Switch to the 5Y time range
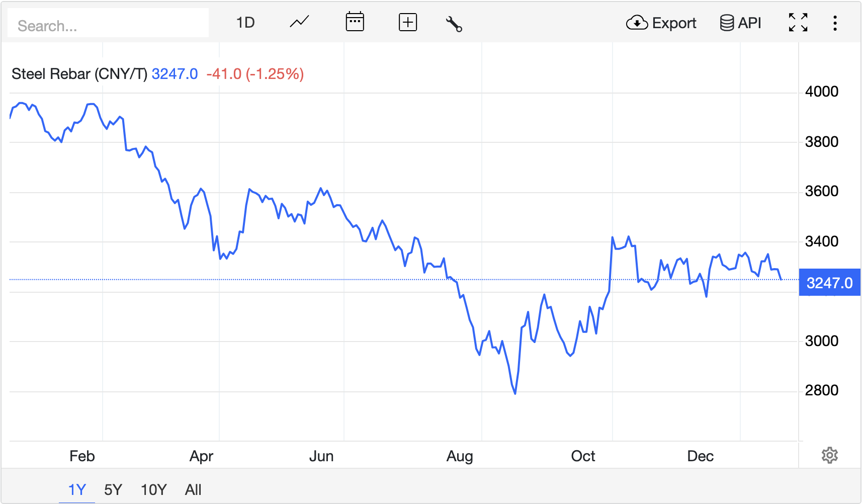The width and height of the screenshot is (863, 504). (x=113, y=489)
